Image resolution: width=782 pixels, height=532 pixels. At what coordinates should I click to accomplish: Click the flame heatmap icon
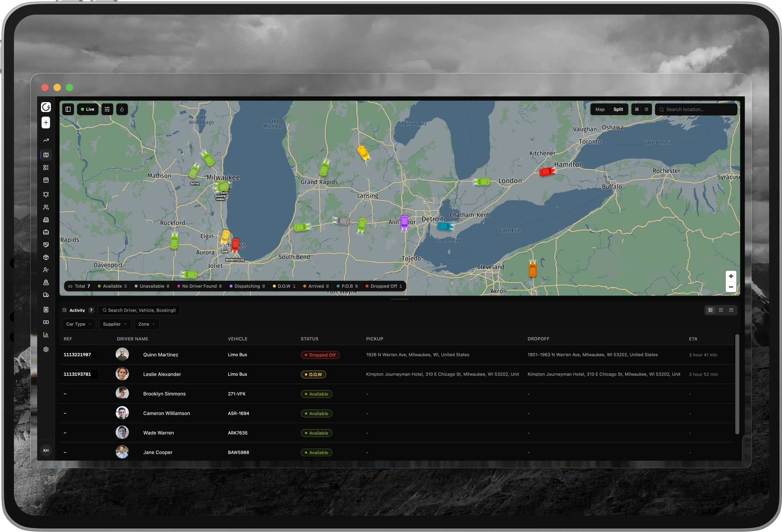click(x=122, y=109)
